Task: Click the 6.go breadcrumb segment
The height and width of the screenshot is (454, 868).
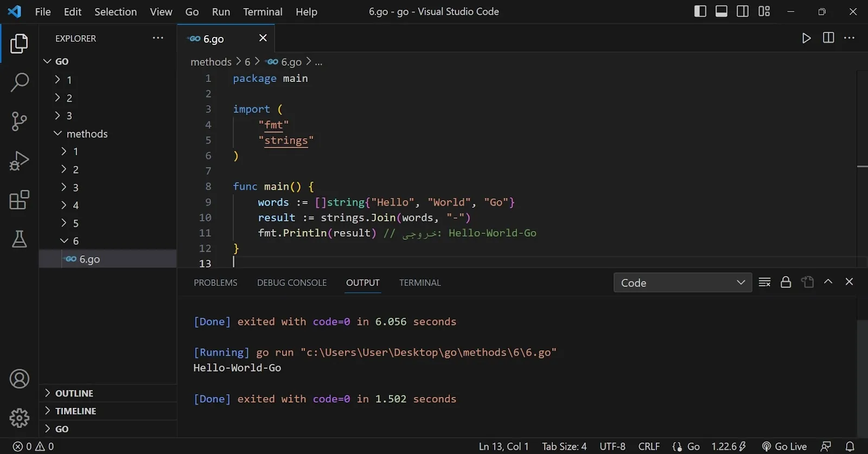Action: pos(284,62)
